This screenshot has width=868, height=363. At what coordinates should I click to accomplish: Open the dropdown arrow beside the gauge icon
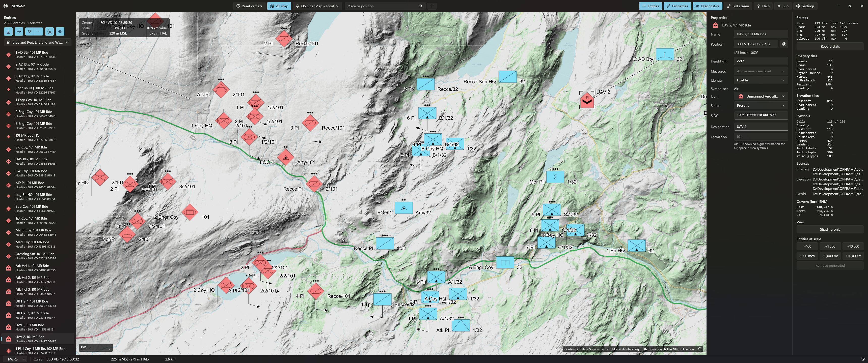click(38, 31)
